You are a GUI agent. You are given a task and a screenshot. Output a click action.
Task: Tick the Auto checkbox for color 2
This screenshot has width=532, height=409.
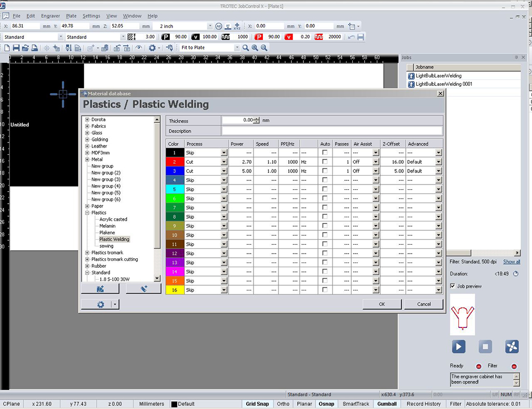[325, 162]
